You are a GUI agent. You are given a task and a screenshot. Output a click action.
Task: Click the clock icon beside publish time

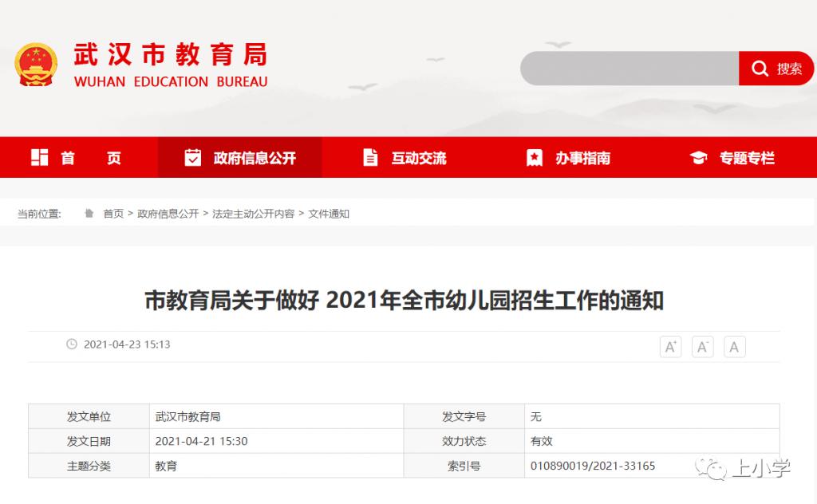click(x=72, y=345)
